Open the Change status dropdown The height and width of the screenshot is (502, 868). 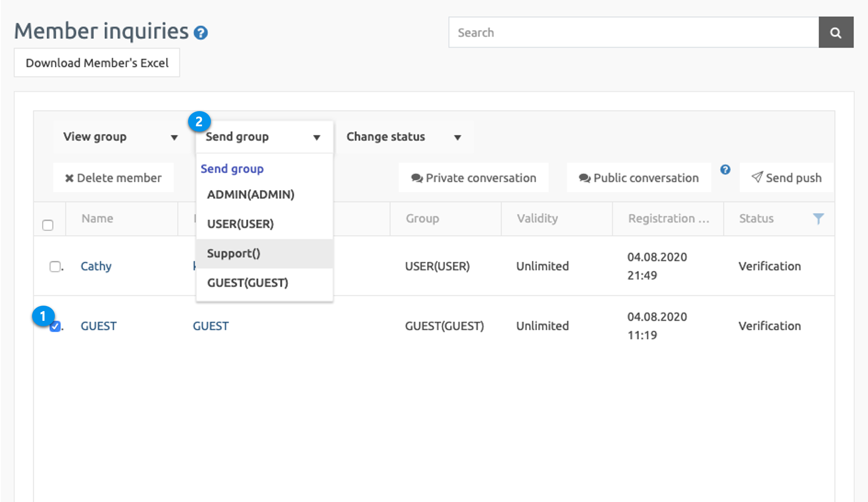[x=403, y=137]
